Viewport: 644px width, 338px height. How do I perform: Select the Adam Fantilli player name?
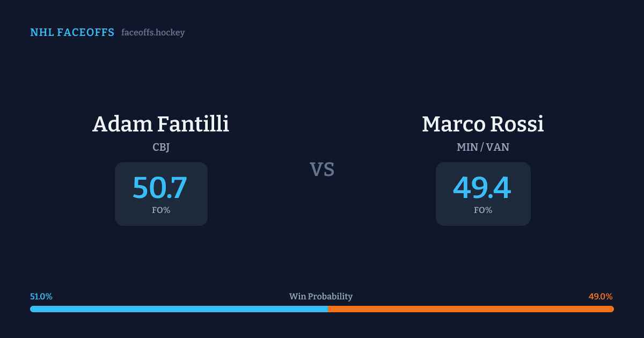point(160,124)
